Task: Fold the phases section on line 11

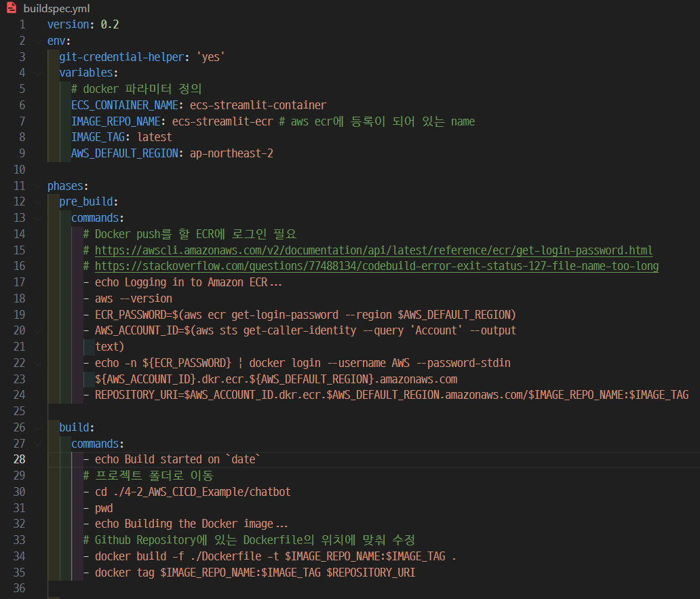Action: click(x=38, y=186)
